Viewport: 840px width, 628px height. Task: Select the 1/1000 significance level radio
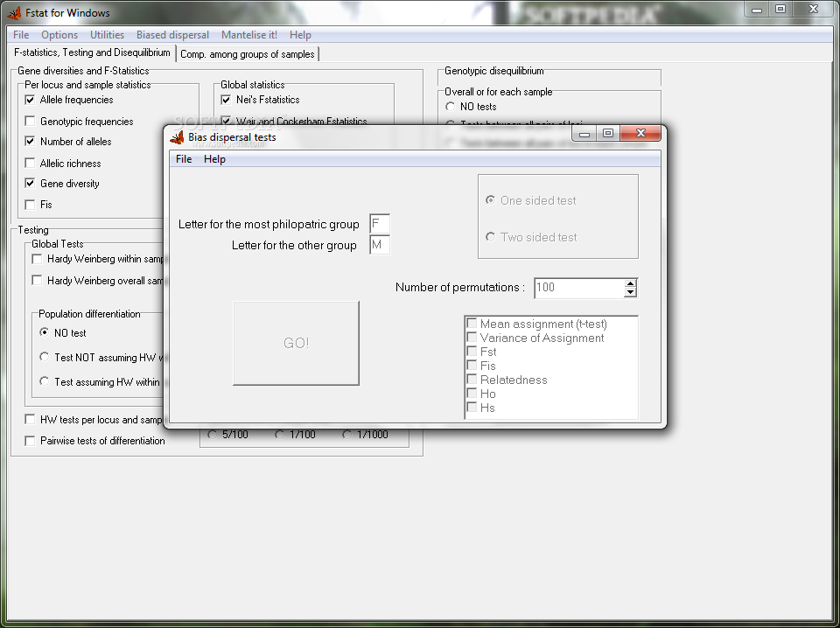[347, 435]
